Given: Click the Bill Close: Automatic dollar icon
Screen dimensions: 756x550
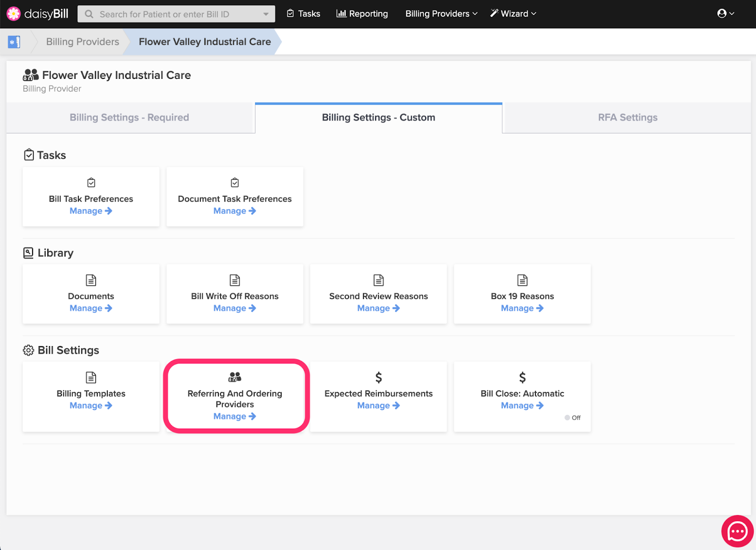Looking at the screenshot, I should pyautogui.click(x=522, y=377).
